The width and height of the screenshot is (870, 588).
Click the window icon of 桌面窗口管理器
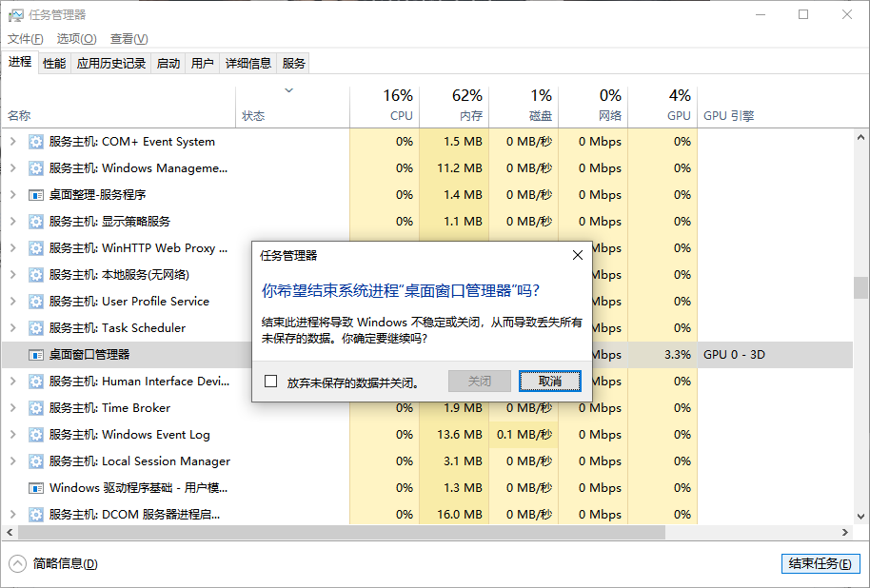coord(36,355)
